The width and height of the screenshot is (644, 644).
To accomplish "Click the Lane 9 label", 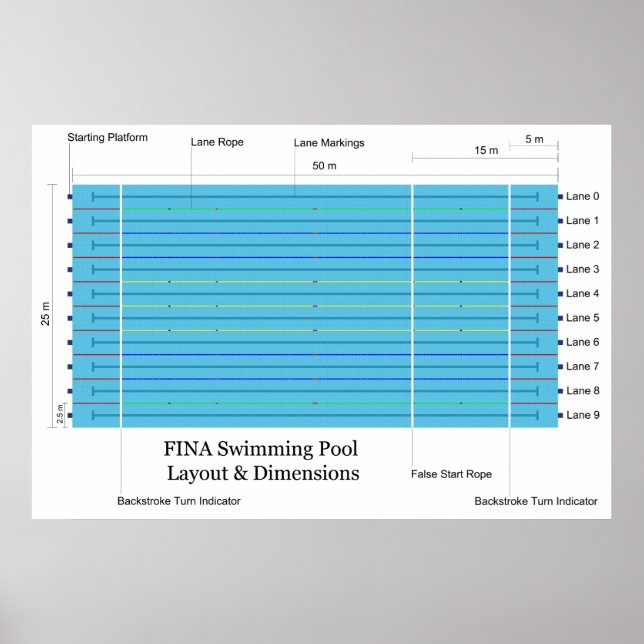I will coord(583,415).
